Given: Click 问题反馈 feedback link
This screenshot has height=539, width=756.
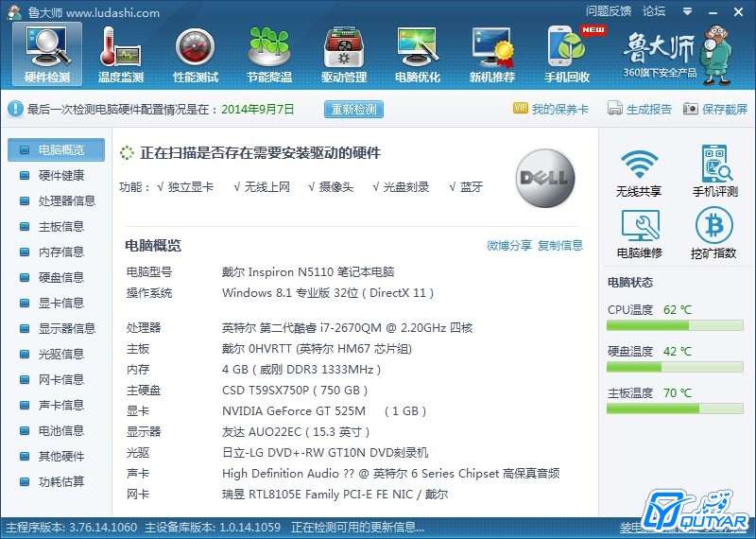Looking at the screenshot, I should coord(609,11).
